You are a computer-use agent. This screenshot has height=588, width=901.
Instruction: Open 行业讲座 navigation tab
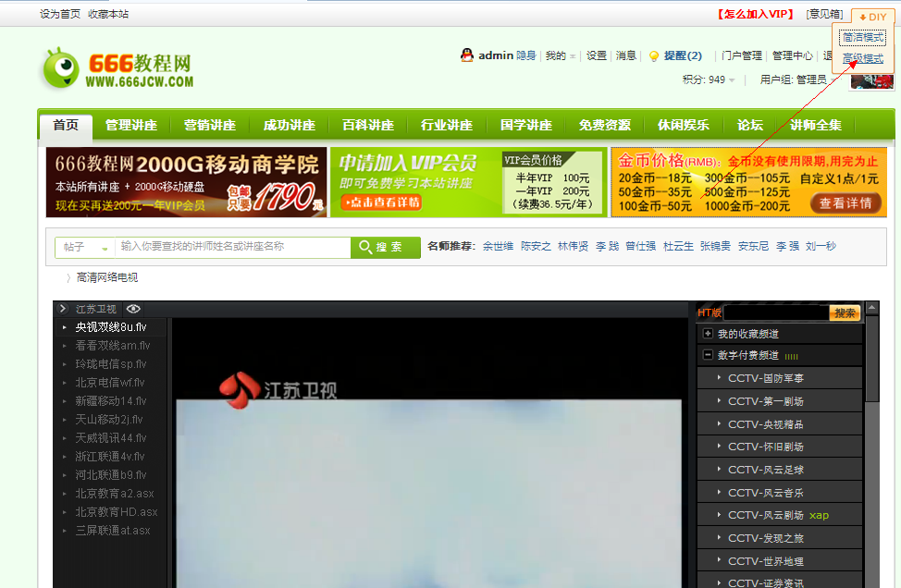[x=447, y=125]
